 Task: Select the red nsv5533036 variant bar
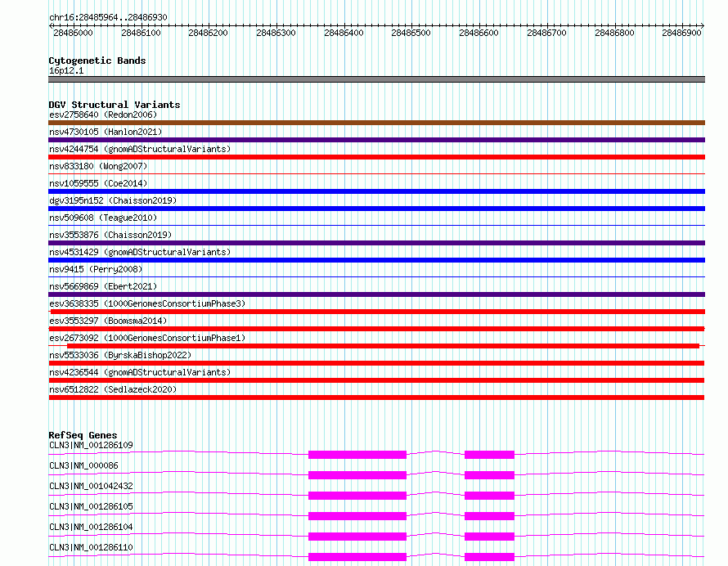pos(376,363)
